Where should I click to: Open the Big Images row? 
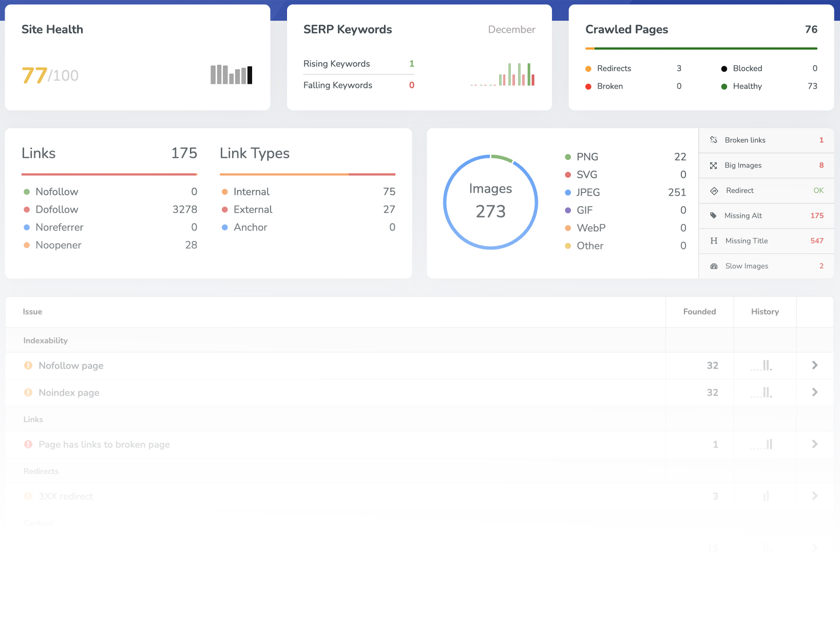point(766,165)
